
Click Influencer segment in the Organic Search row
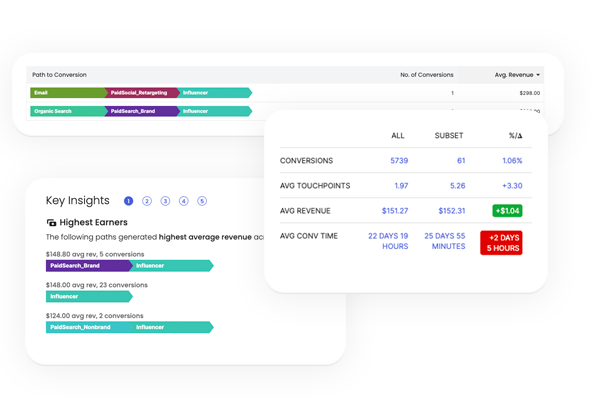215,111
